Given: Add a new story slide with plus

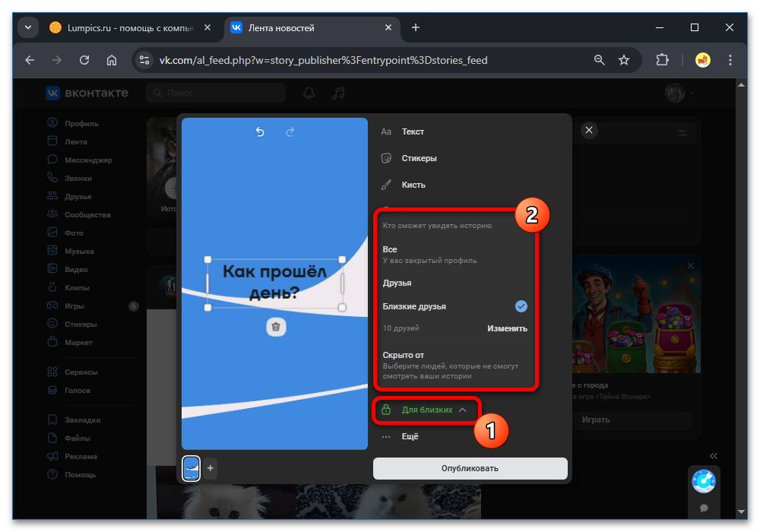Looking at the screenshot, I should [x=211, y=468].
